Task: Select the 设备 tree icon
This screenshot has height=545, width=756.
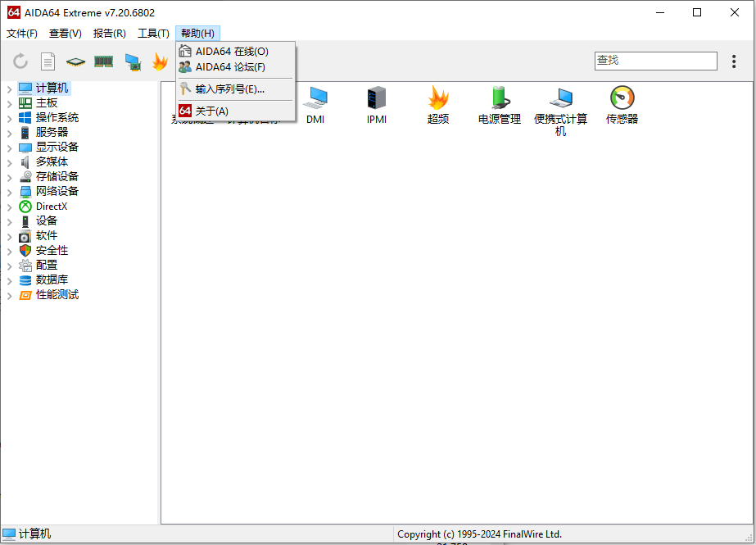Action: pyautogui.click(x=25, y=221)
